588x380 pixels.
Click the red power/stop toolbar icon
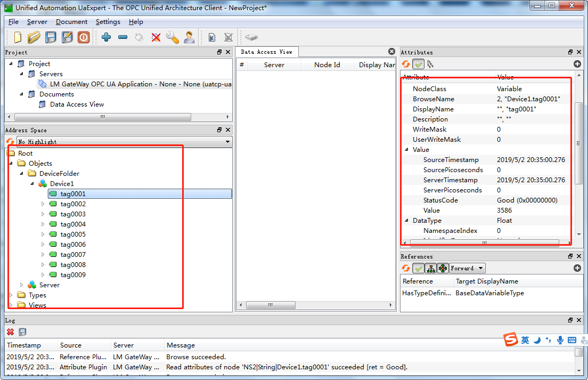pyautogui.click(x=84, y=37)
